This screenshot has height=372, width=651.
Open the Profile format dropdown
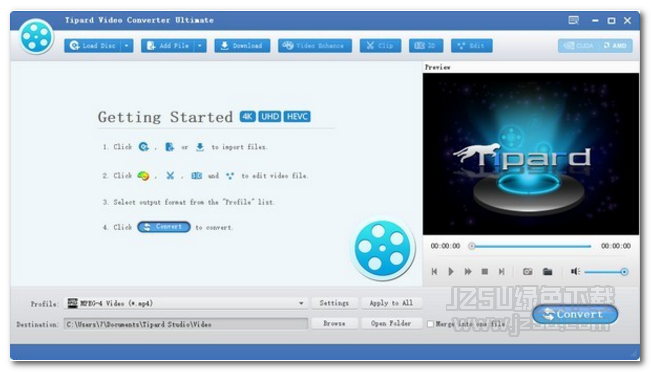point(187,303)
